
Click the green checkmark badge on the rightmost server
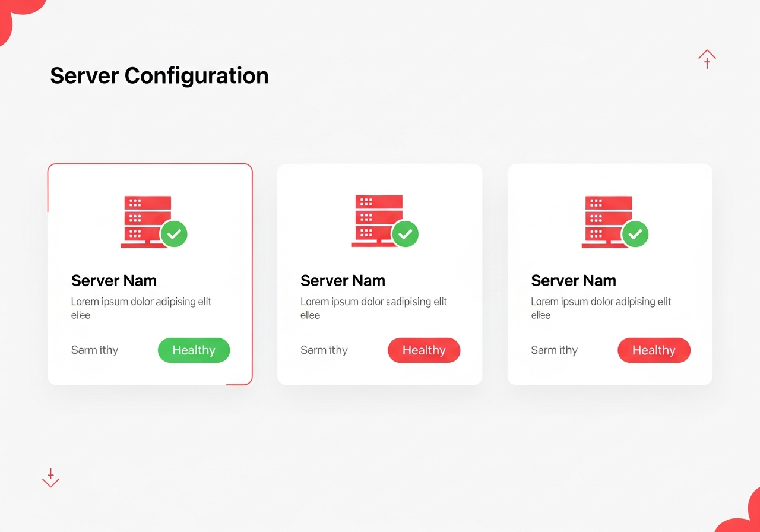click(x=635, y=234)
